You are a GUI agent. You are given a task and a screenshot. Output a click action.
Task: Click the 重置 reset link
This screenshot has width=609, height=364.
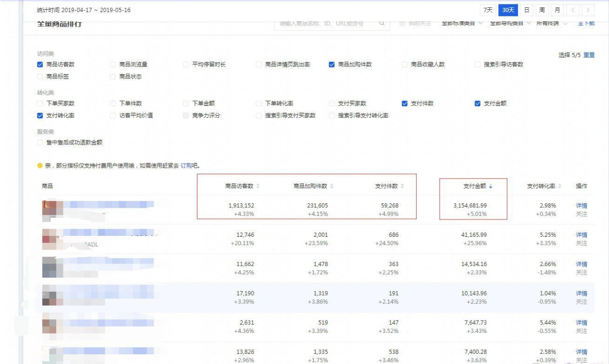point(589,55)
